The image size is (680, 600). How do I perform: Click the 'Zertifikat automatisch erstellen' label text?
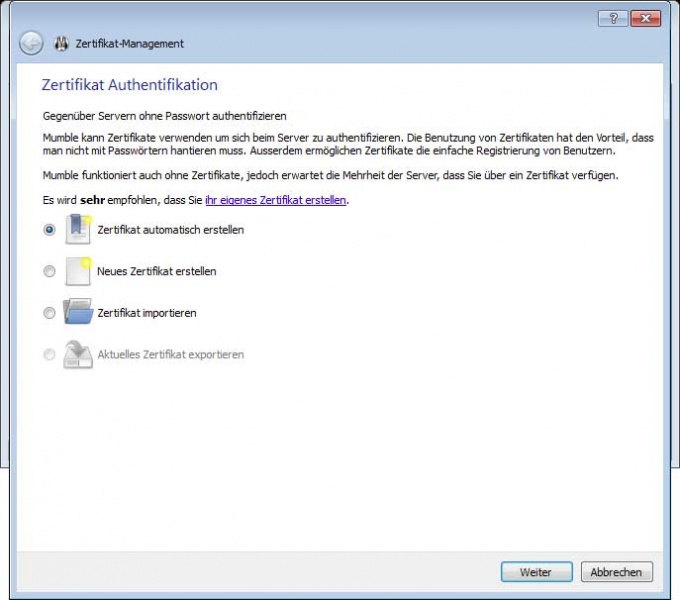pyautogui.click(x=170, y=230)
